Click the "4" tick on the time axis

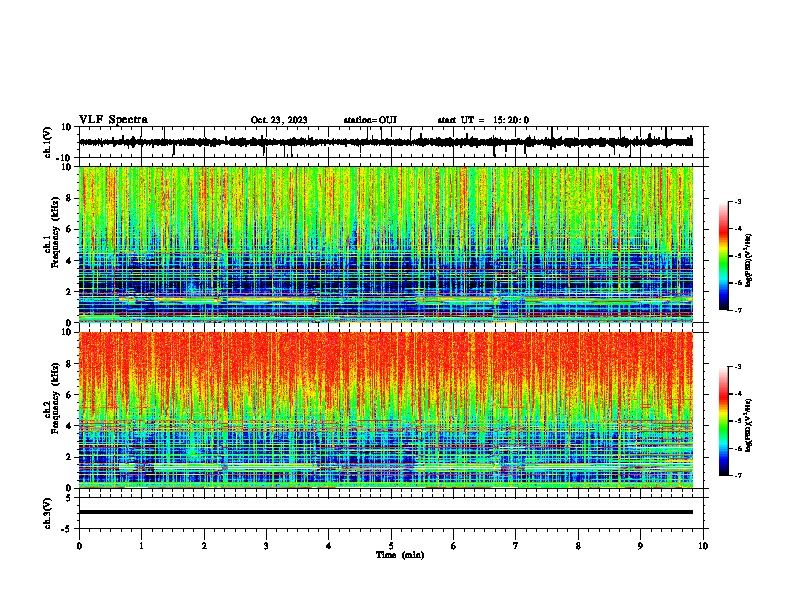[329, 545]
